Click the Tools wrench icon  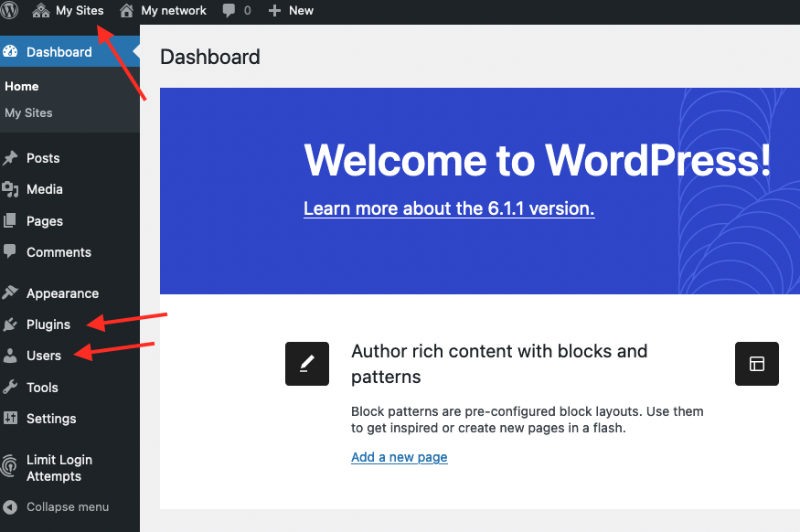pyautogui.click(x=10, y=388)
